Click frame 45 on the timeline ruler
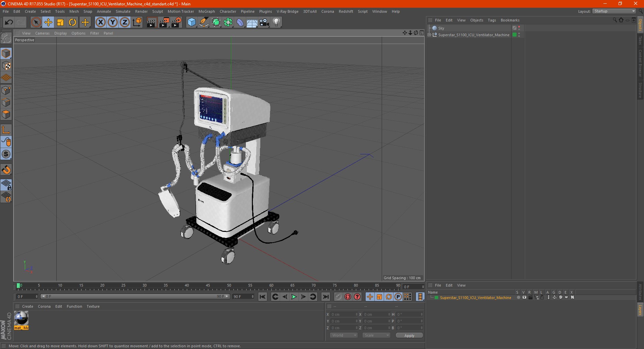The width and height of the screenshot is (644, 349). (x=208, y=286)
